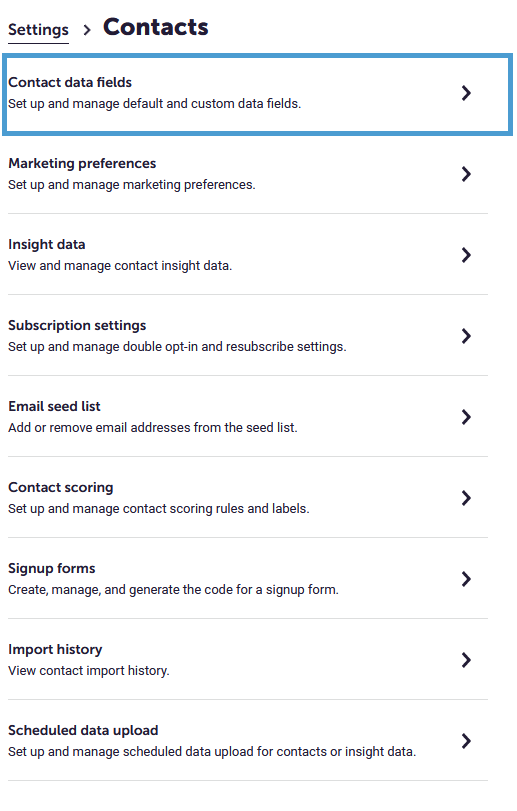The width and height of the screenshot is (517, 811).
Task: Click chevron arrow for Contact scoring
Action: [466, 498]
